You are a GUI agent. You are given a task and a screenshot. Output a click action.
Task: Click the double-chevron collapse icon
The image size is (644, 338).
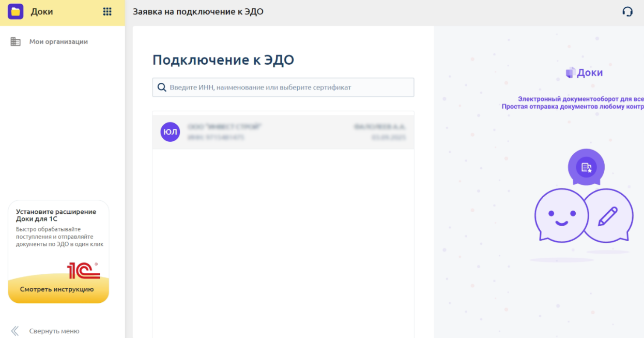pos(16,331)
